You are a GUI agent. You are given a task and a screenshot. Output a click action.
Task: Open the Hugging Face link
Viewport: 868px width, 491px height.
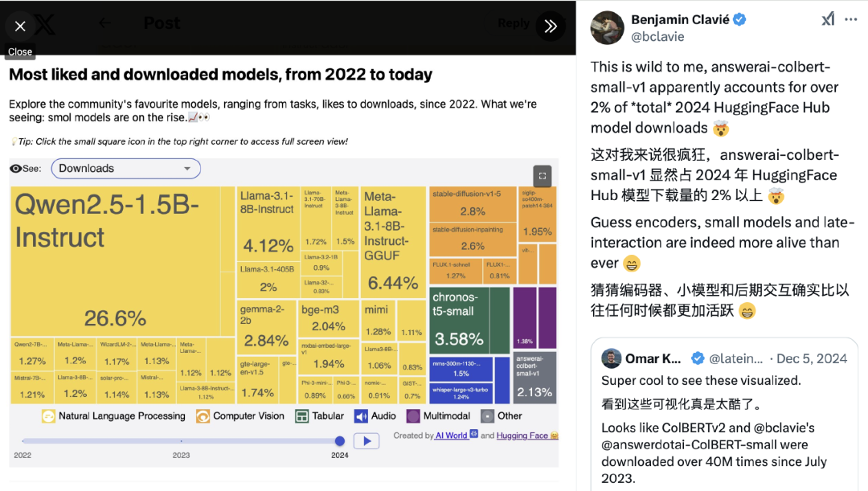coord(522,436)
